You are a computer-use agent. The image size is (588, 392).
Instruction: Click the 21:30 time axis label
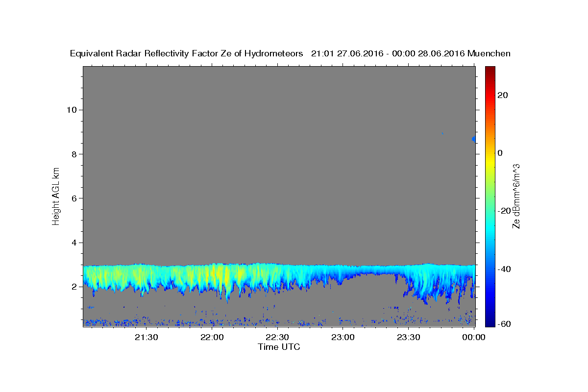click(147, 337)
